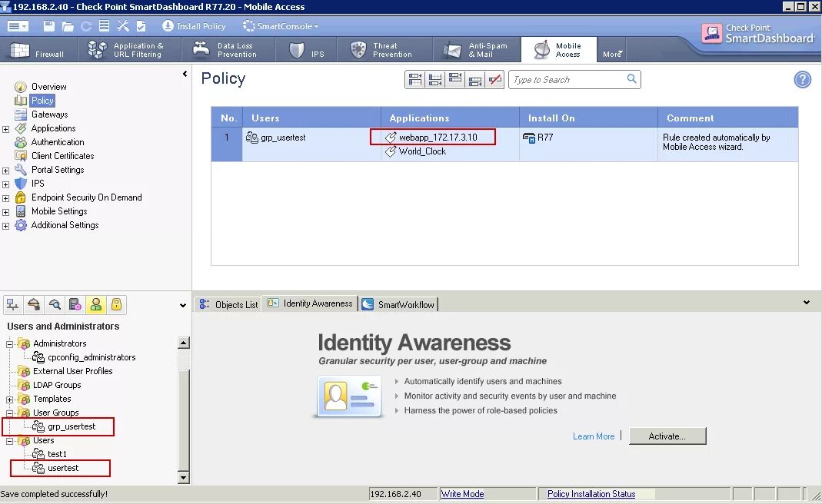This screenshot has height=504, width=822.
Task: Expand the IPS node in the navigation tree
Action: point(5,184)
